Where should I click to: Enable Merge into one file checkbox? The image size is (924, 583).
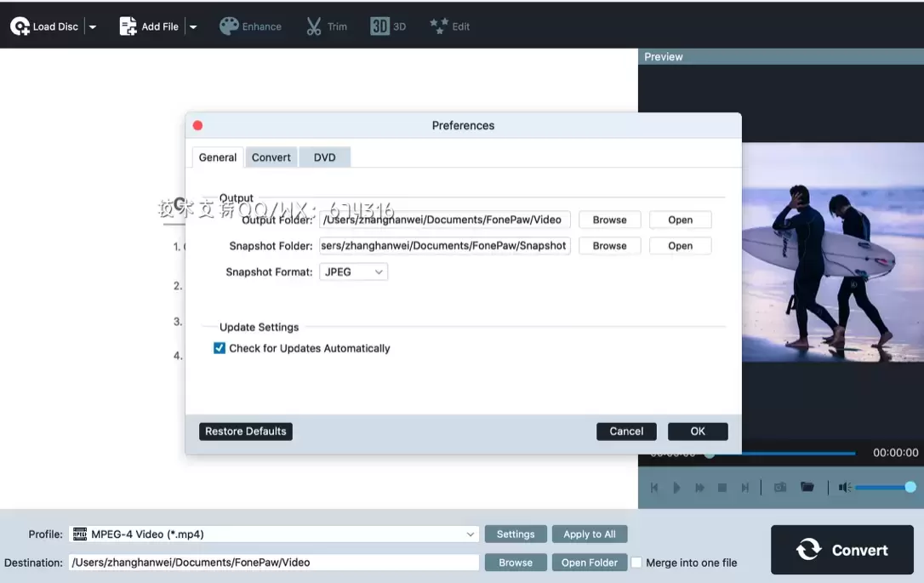click(636, 563)
